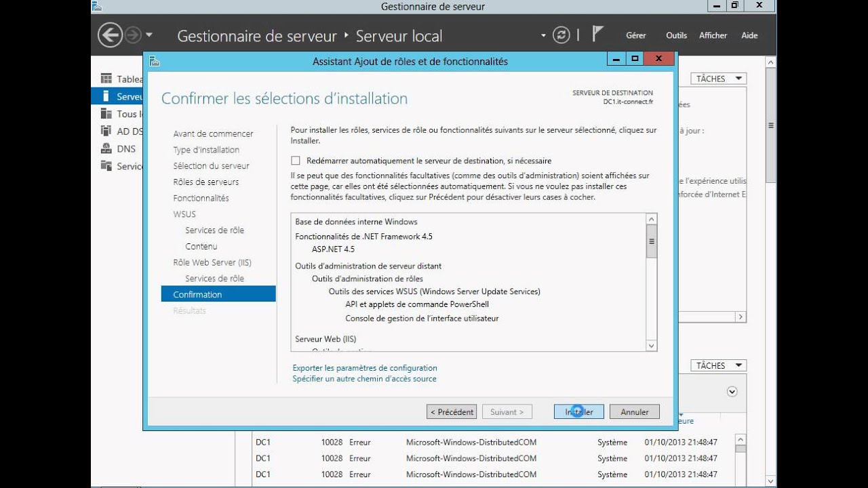This screenshot has width=868, height=488.
Task: Click the forward navigation arrow in Server Manager
Action: point(134,35)
